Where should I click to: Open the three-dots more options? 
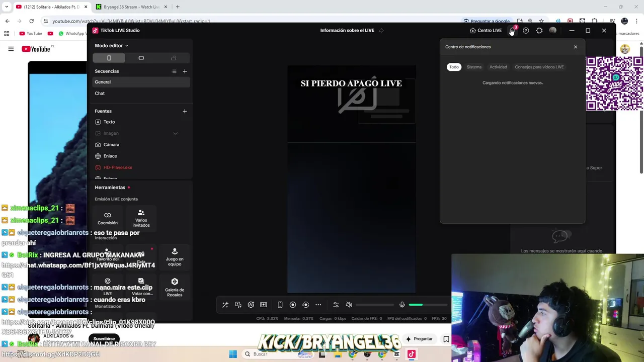(318, 305)
